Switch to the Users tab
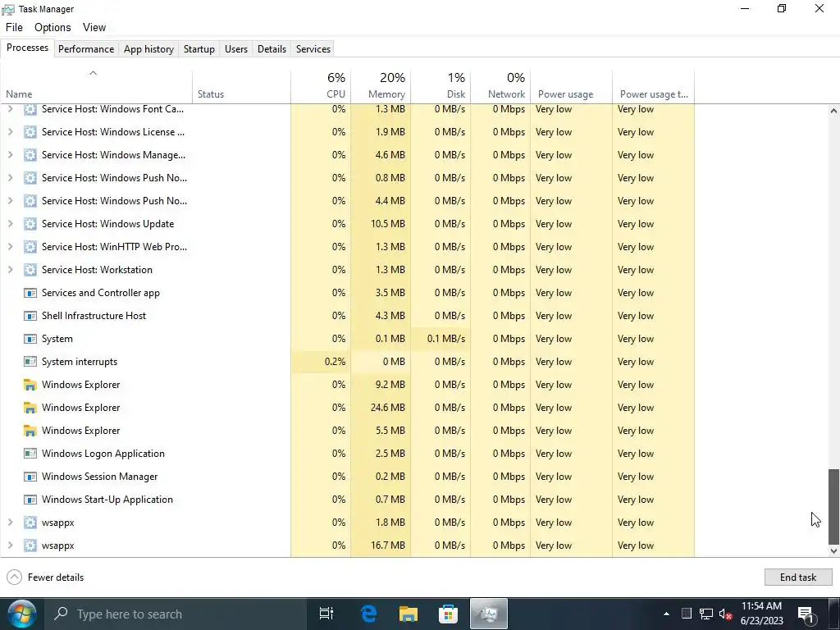 pos(236,48)
